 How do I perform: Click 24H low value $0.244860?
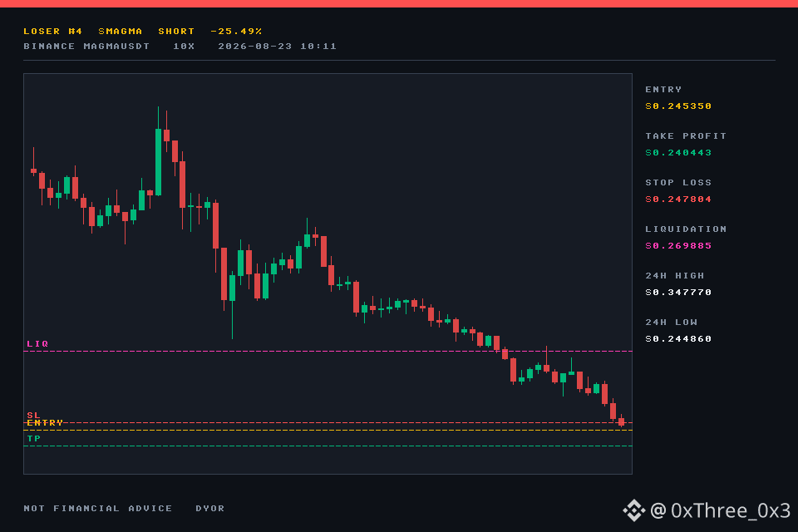tap(678, 338)
